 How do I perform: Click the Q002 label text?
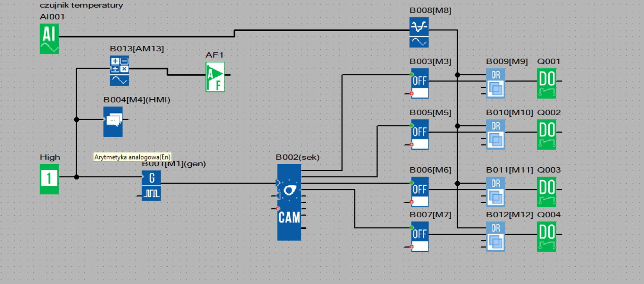tap(549, 112)
